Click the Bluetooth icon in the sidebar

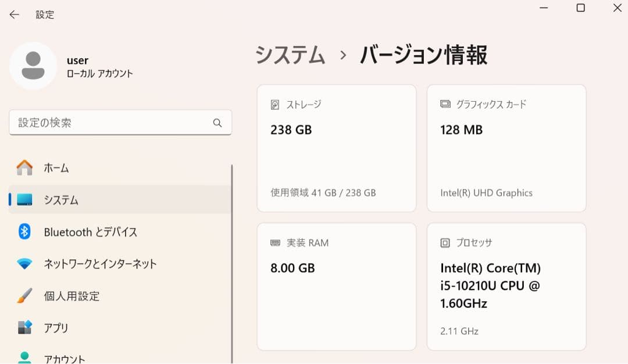coord(24,231)
